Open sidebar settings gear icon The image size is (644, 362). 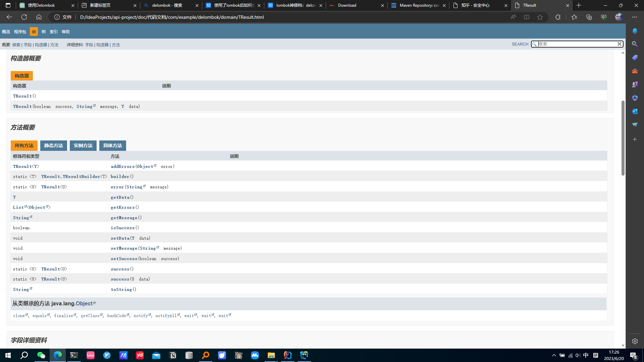click(x=635, y=341)
